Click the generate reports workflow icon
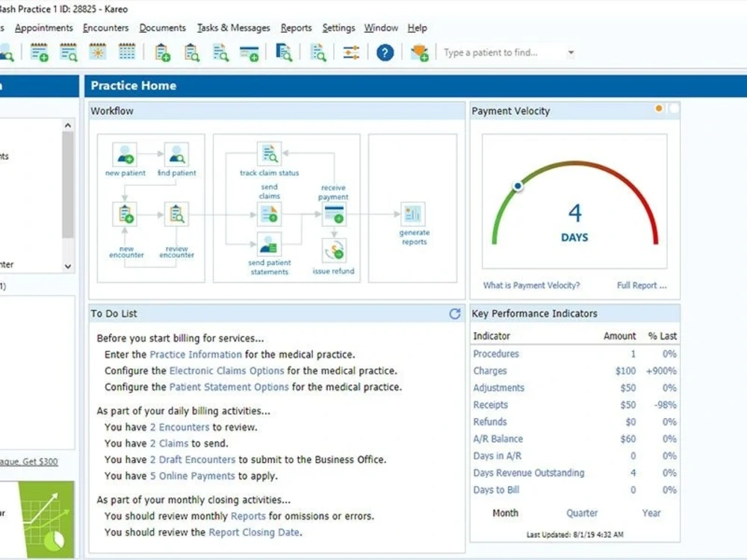747x560 pixels. tap(412, 214)
